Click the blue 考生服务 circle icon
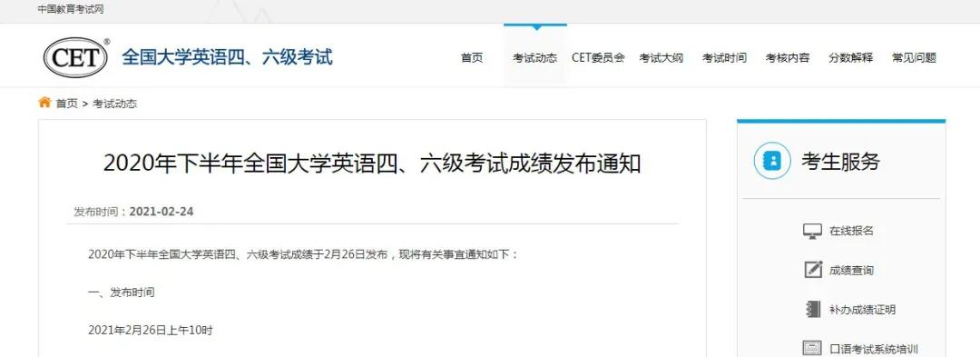Viewport: 980px width, 357px height. tap(772, 162)
